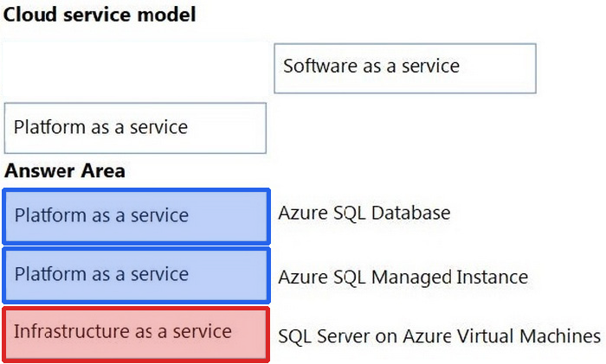Image resolution: width=606 pixels, height=364 pixels.
Task: Select blue Platform box beside Azure SQL Database
Action: tap(136, 216)
